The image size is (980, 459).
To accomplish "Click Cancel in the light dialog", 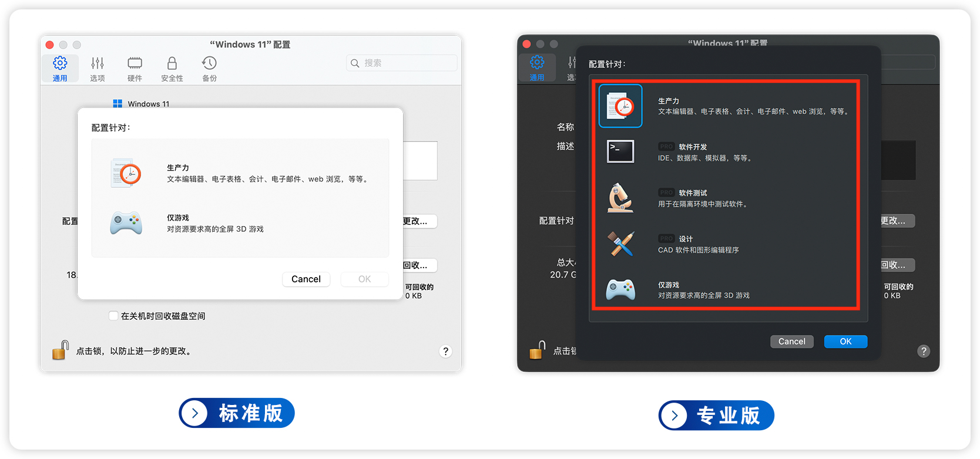I will (x=306, y=279).
